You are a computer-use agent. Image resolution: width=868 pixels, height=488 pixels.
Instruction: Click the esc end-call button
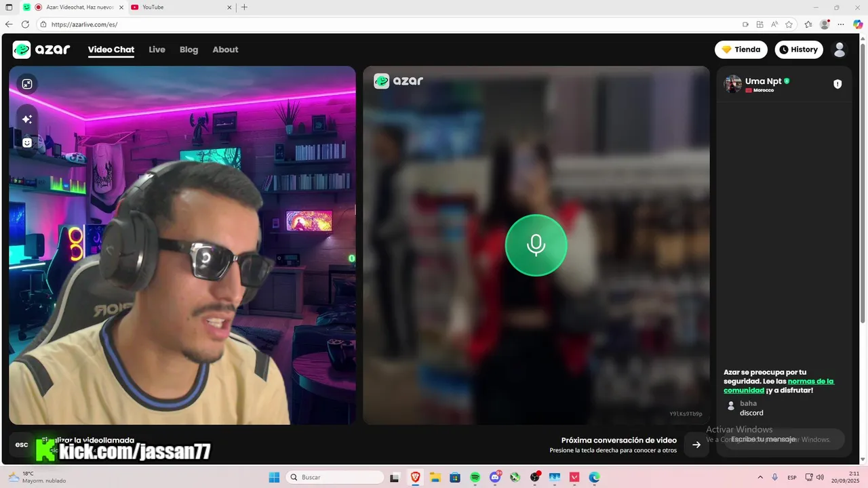point(22,445)
